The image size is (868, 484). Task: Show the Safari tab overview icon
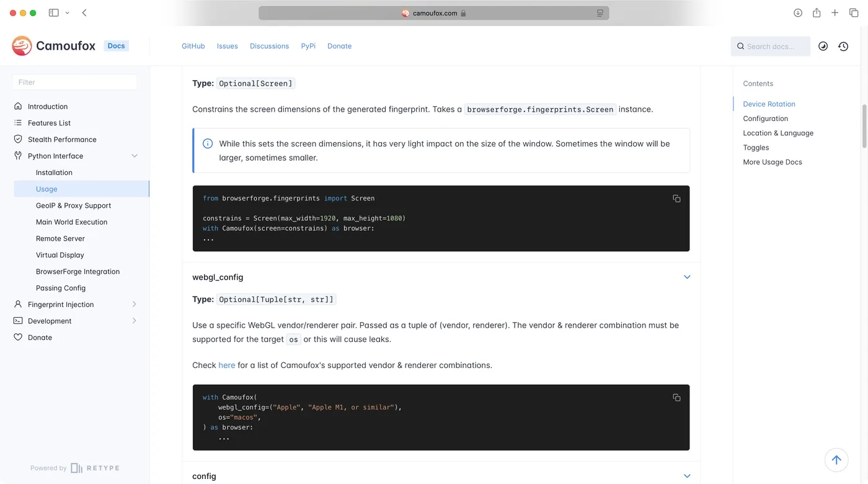tap(854, 12)
